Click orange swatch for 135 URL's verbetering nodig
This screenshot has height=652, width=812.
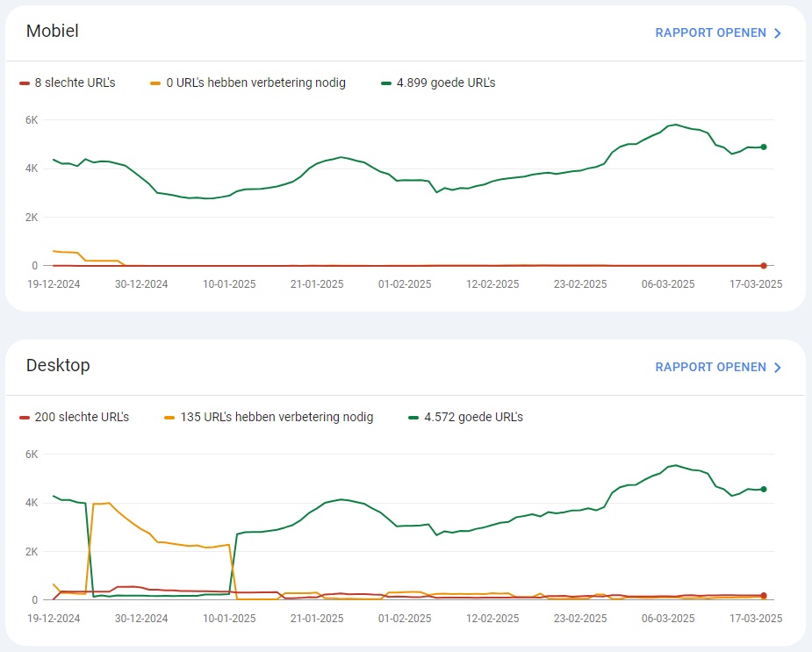pos(169,418)
